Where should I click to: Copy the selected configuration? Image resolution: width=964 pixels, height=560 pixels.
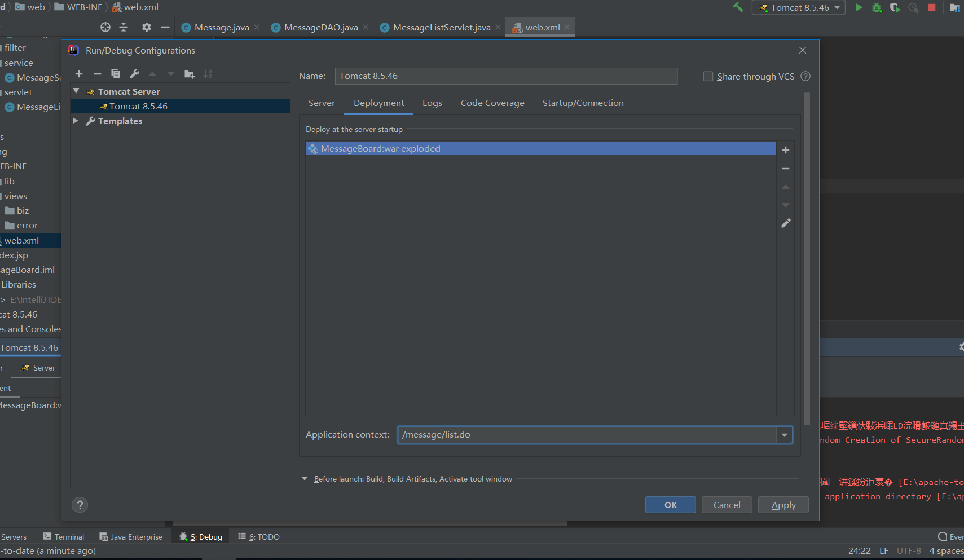point(116,74)
